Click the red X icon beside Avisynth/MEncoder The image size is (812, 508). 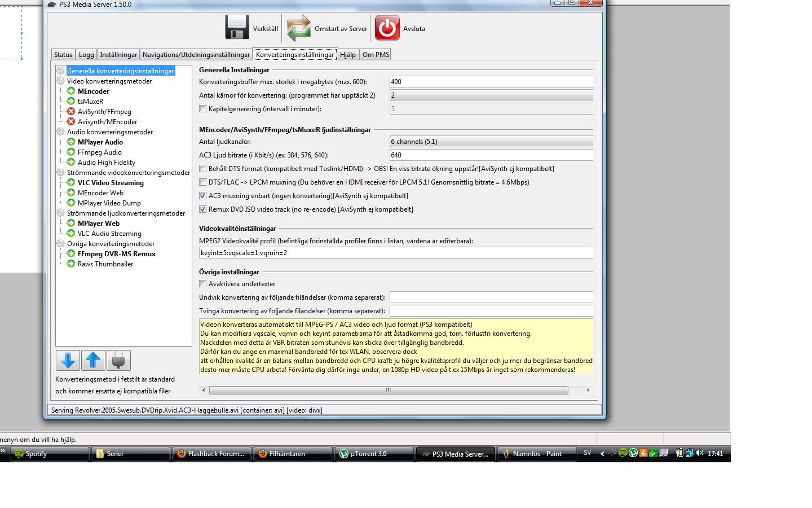point(71,121)
